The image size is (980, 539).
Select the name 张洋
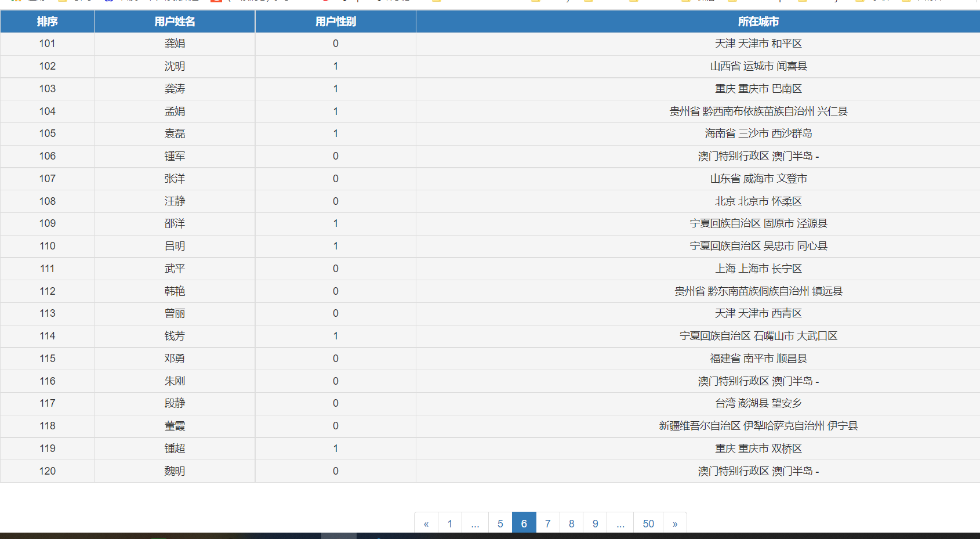(x=175, y=179)
